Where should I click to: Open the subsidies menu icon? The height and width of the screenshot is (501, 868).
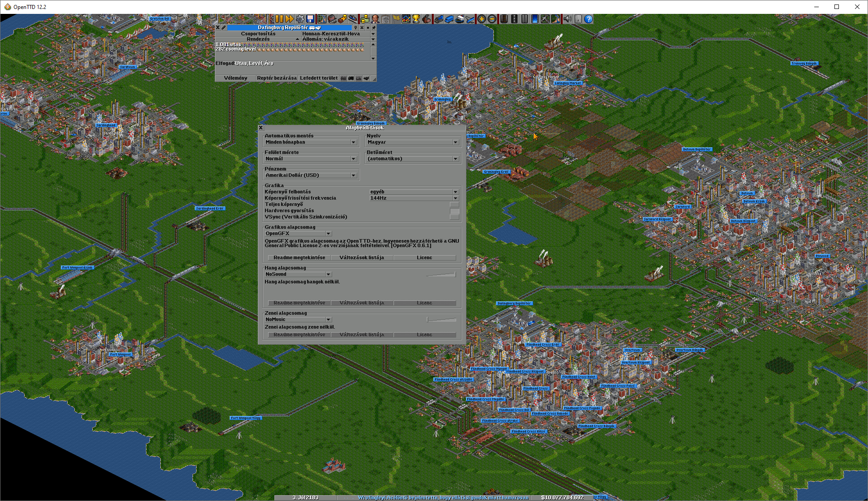click(342, 19)
